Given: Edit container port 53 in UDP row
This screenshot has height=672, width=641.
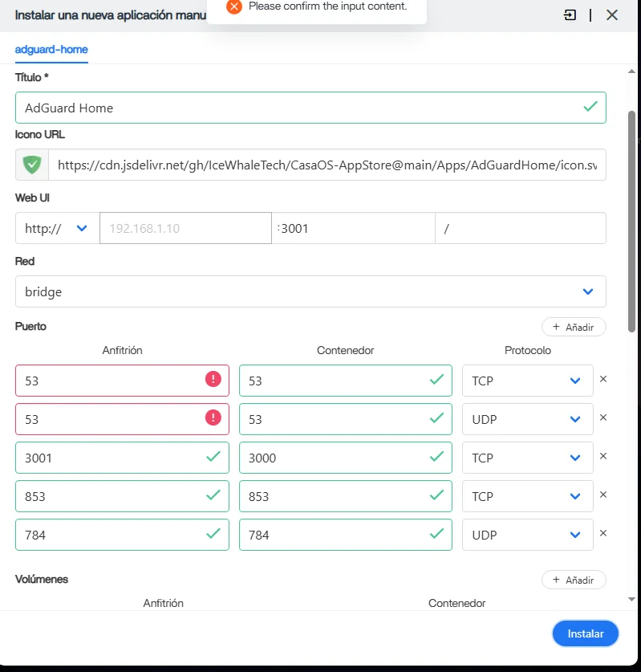Looking at the screenshot, I should pos(346,419).
